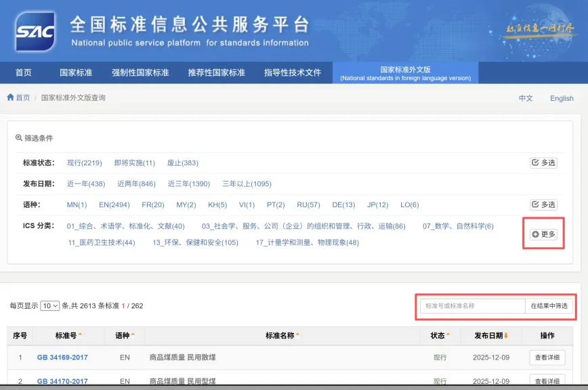Filter language FR(20)
This screenshot has width=588, height=390.
click(153, 204)
